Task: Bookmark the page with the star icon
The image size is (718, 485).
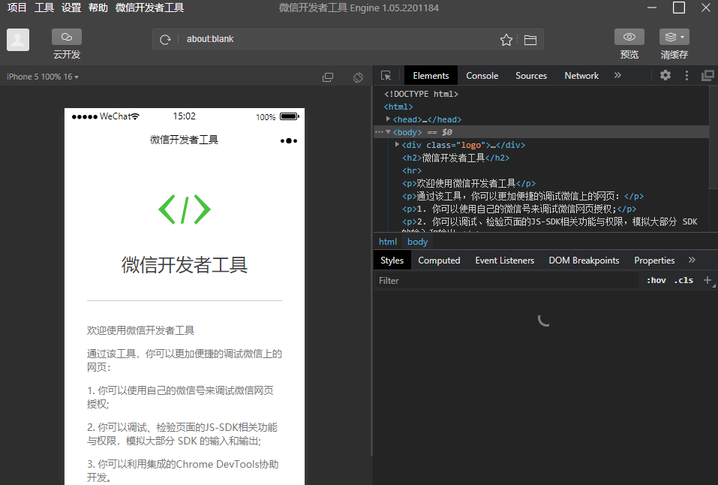Action: point(506,40)
